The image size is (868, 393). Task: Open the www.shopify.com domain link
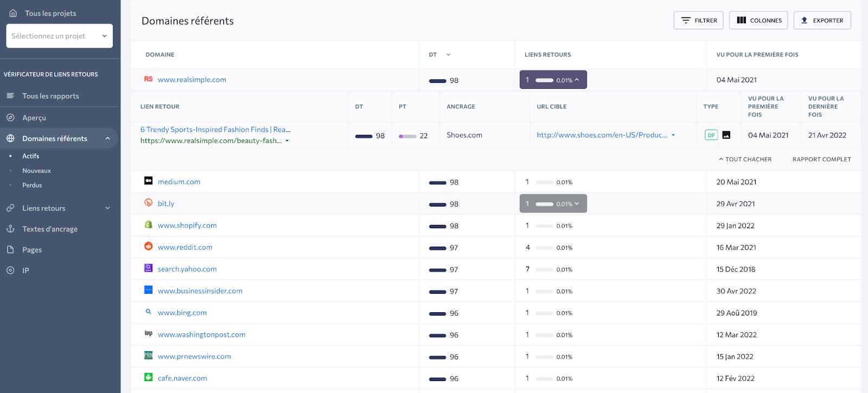click(x=187, y=226)
